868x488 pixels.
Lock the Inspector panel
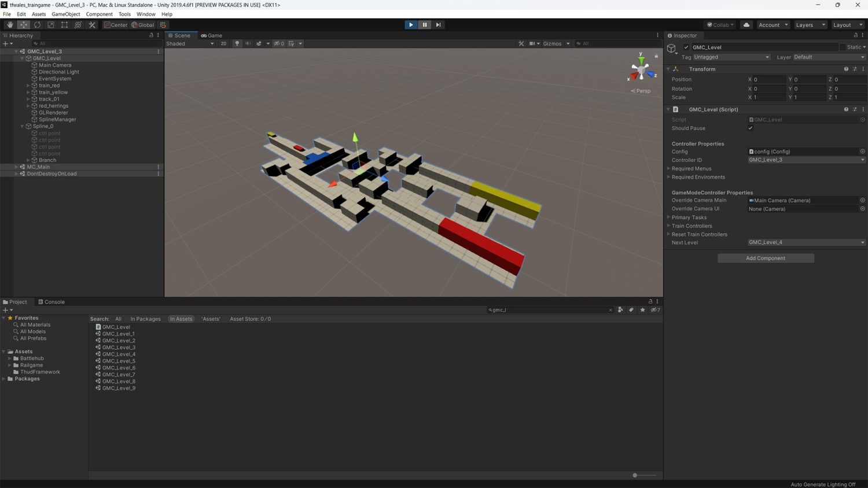(856, 35)
